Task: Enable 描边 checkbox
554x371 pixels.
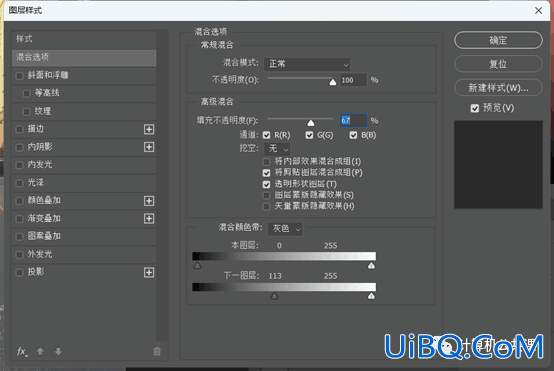Action: [19, 129]
